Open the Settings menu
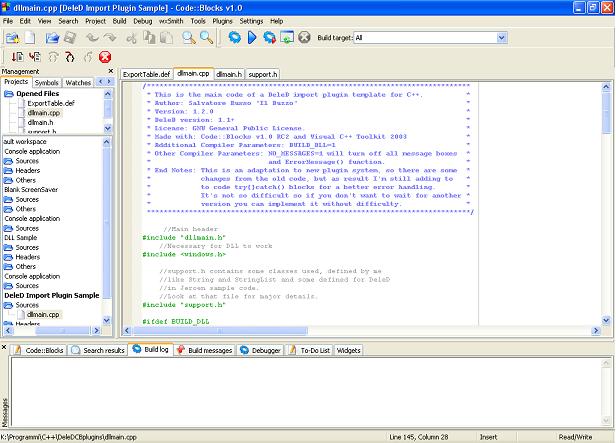Viewport: 616px width, 443px height. (251, 21)
